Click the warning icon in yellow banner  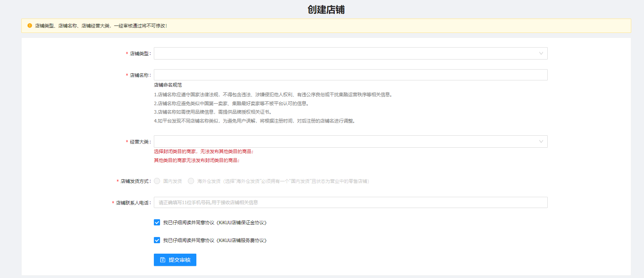(30, 26)
